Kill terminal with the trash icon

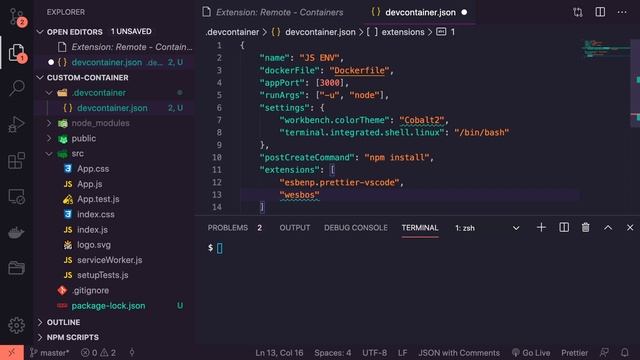(x=585, y=228)
